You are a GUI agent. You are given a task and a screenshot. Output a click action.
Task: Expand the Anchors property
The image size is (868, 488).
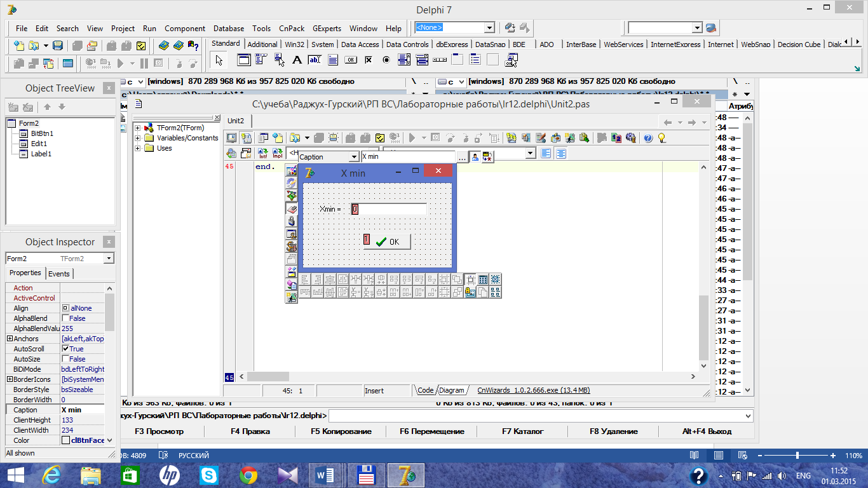coord(10,339)
